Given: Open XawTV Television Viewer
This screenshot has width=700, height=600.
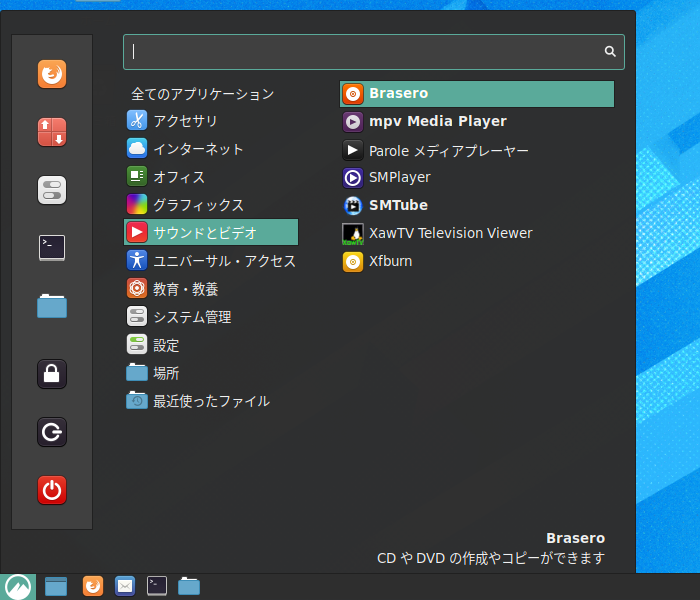Looking at the screenshot, I should point(477,233).
